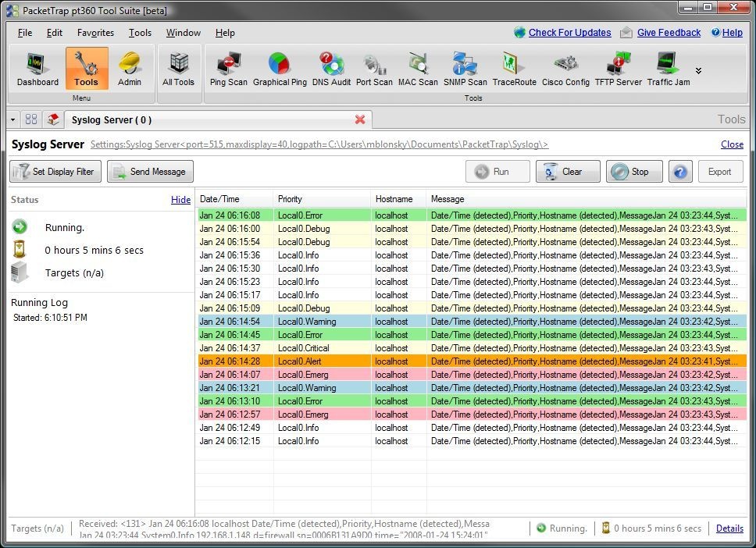Switch to the Admin menu section

[130, 69]
